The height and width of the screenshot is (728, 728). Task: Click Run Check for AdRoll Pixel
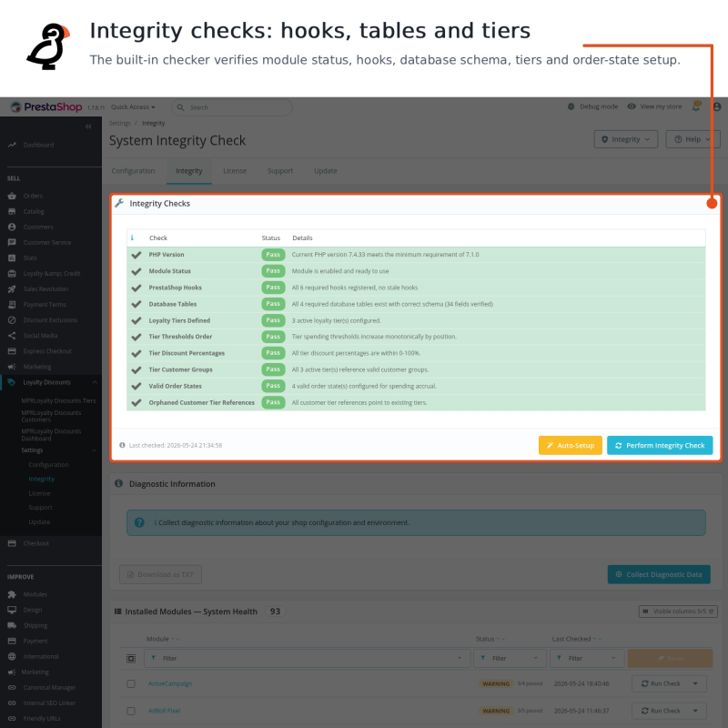click(661, 711)
